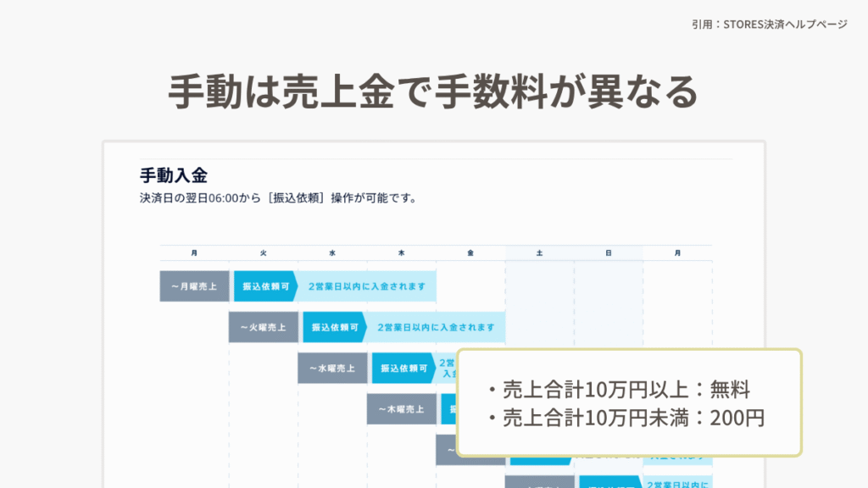Click the 引用：STORES決済ヘルプページ citation text
The height and width of the screenshot is (488, 868).
coord(769,25)
